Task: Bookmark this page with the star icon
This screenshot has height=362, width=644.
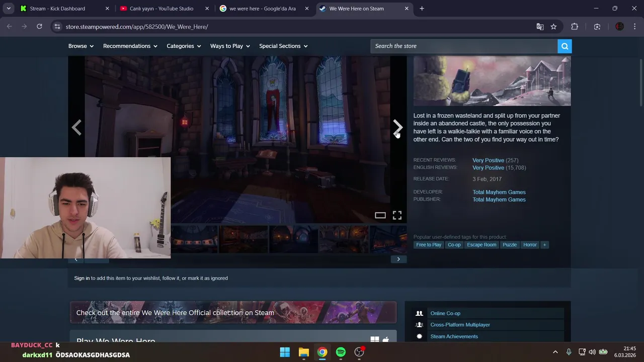Action: coord(553,27)
